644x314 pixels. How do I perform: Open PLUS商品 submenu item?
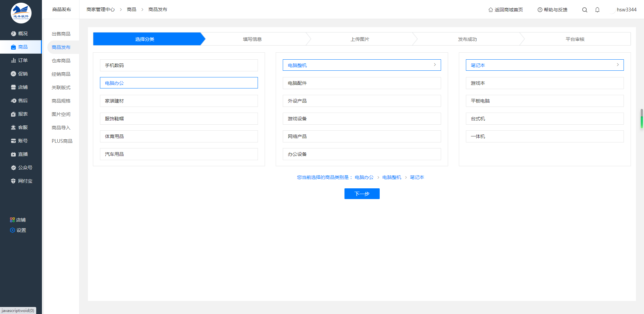62,141
